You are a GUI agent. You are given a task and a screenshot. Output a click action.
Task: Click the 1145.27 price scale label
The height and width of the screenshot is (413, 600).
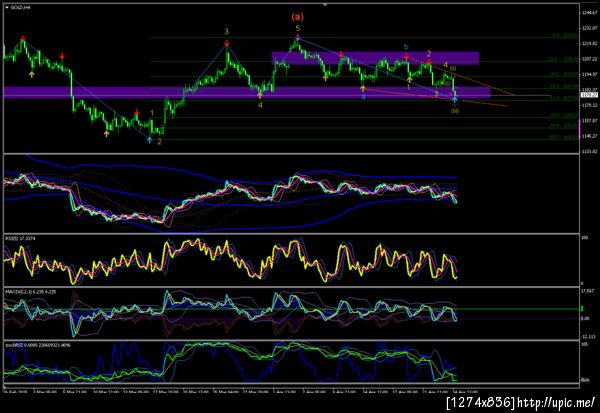pos(590,136)
